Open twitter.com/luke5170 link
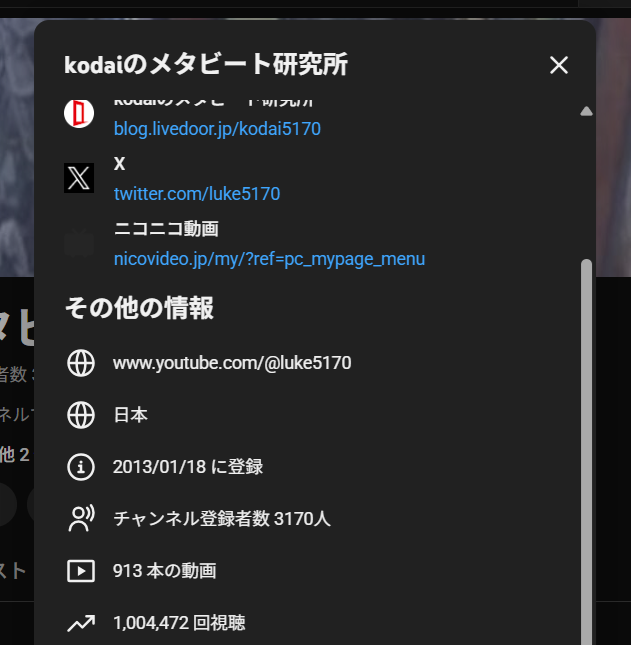Screen dimensions: 631x645 pyautogui.click(x=197, y=194)
